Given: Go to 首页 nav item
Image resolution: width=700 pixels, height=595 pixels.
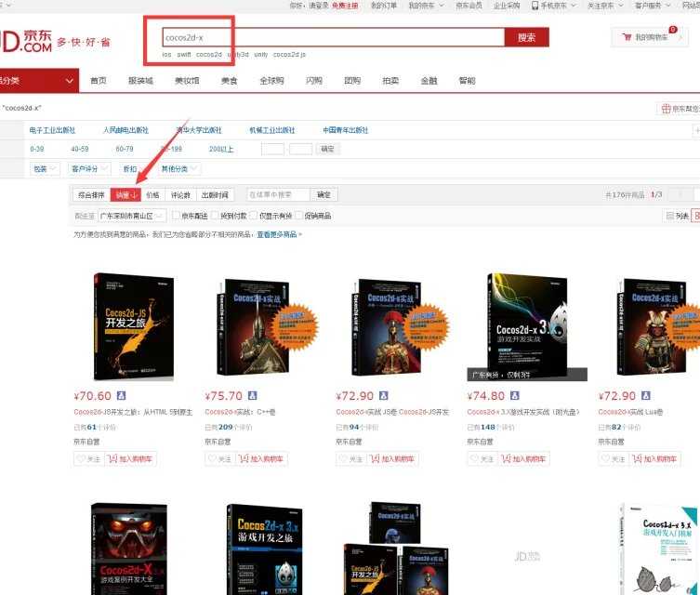Looking at the screenshot, I should coord(99,81).
